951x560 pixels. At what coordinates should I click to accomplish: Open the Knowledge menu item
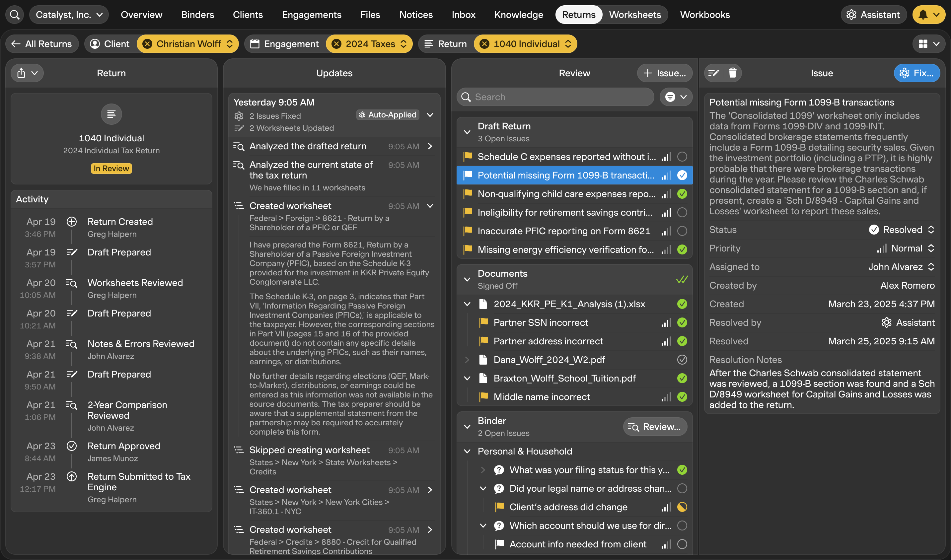tap(519, 15)
